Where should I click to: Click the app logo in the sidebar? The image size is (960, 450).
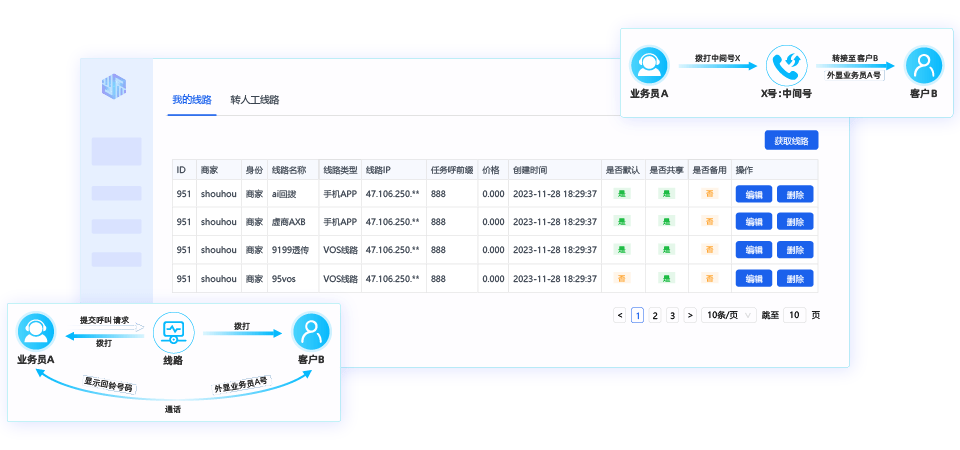click(114, 86)
